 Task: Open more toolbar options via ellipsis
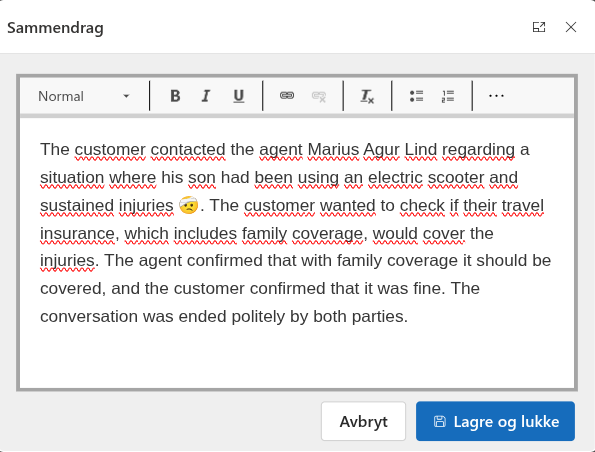[496, 96]
